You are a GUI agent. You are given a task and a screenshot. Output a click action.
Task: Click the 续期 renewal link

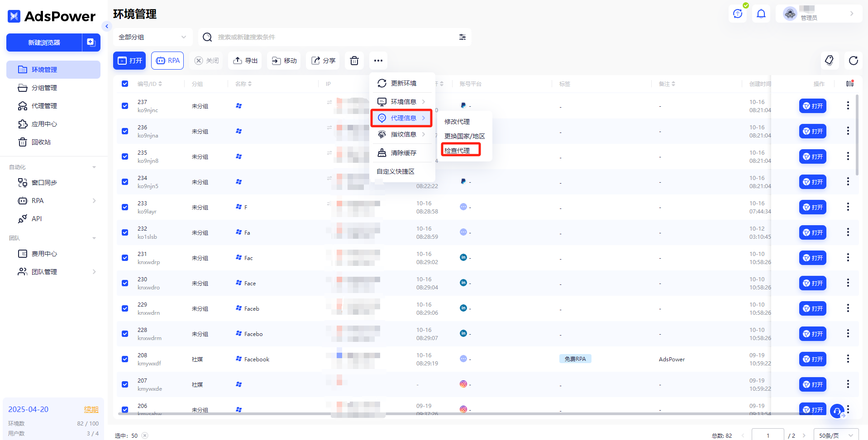pos(91,409)
